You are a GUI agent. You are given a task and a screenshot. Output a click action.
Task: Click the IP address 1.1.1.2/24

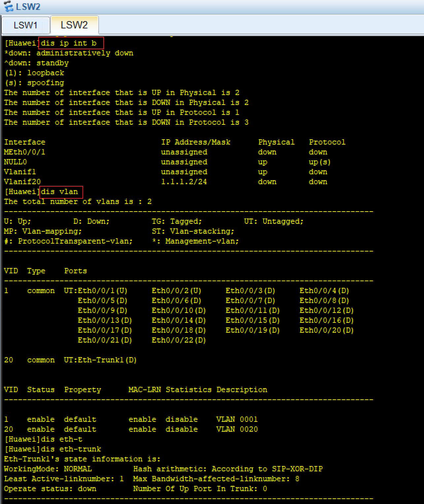[x=184, y=182]
